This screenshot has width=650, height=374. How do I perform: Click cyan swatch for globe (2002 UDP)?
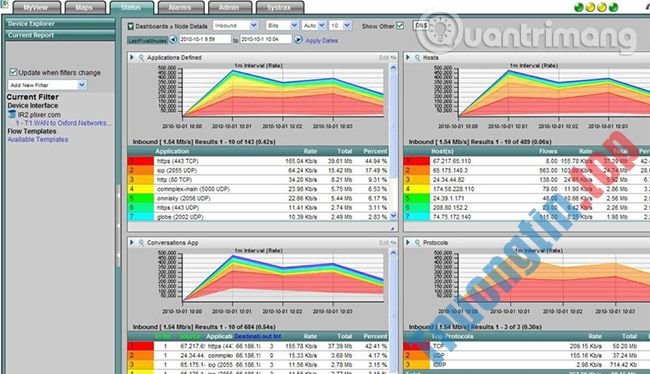coord(141,216)
